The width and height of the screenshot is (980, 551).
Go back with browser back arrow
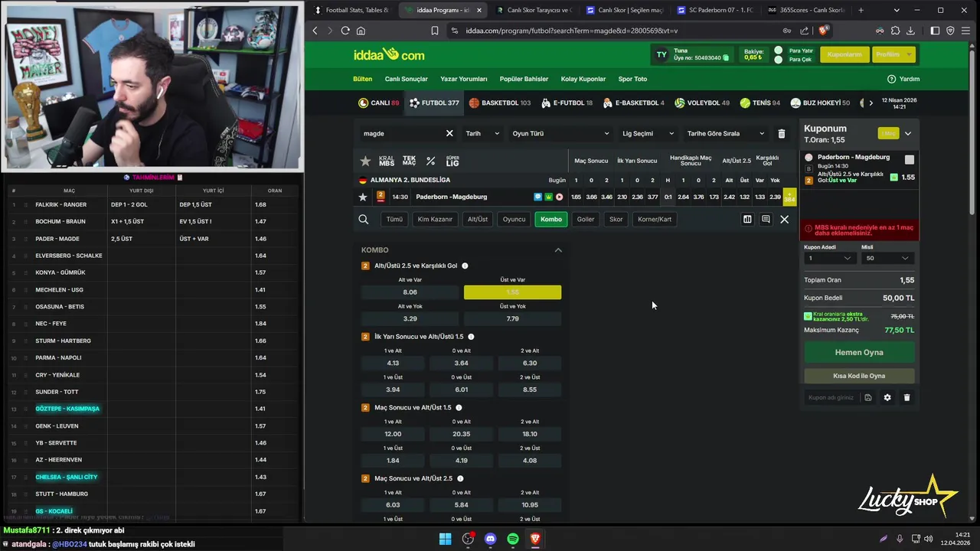(x=315, y=31)
